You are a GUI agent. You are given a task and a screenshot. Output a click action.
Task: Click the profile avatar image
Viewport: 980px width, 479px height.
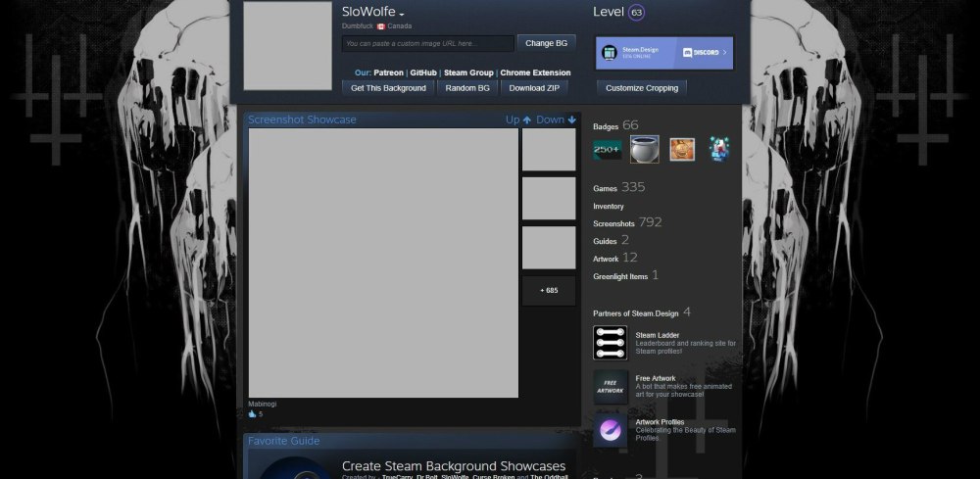[287, 46]
